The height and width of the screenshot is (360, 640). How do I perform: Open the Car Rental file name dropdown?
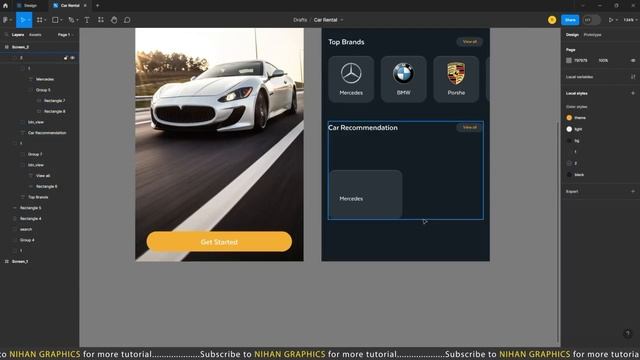point(342,20)
